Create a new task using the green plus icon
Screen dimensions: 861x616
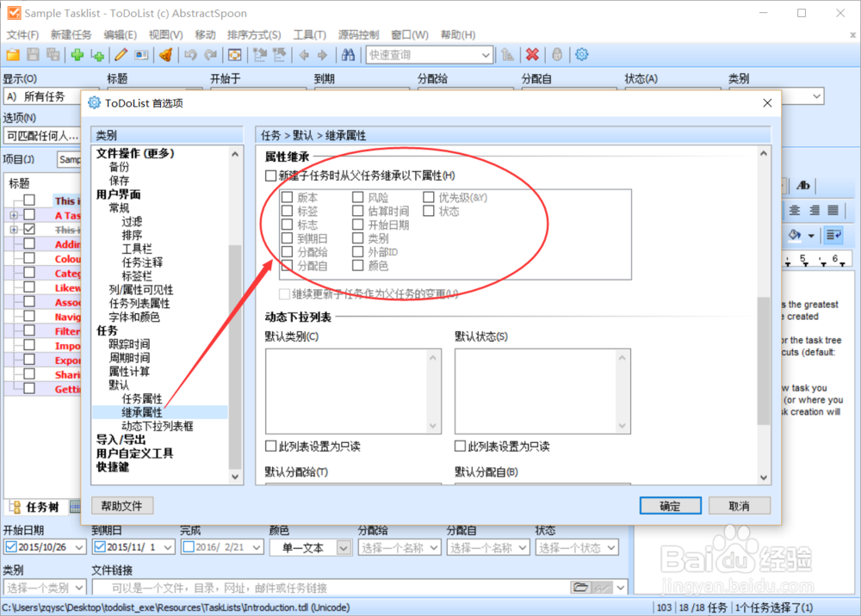pyautogui.click(x=76, y=54)
